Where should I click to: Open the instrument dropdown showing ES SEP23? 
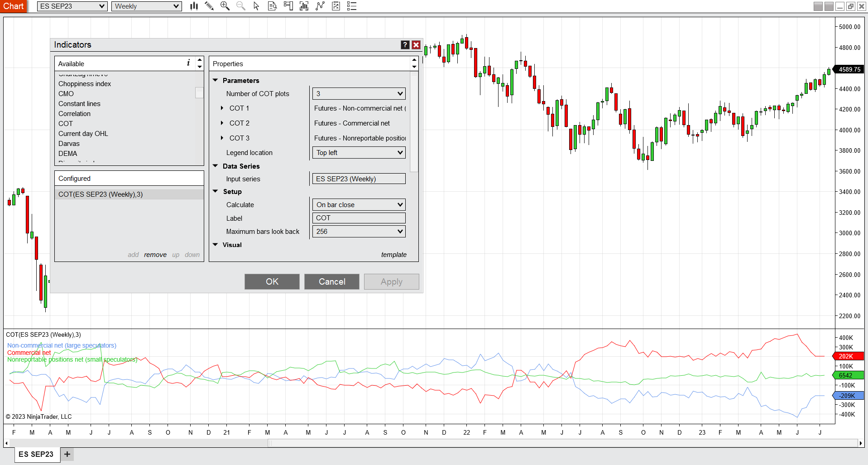pos(72,6)
